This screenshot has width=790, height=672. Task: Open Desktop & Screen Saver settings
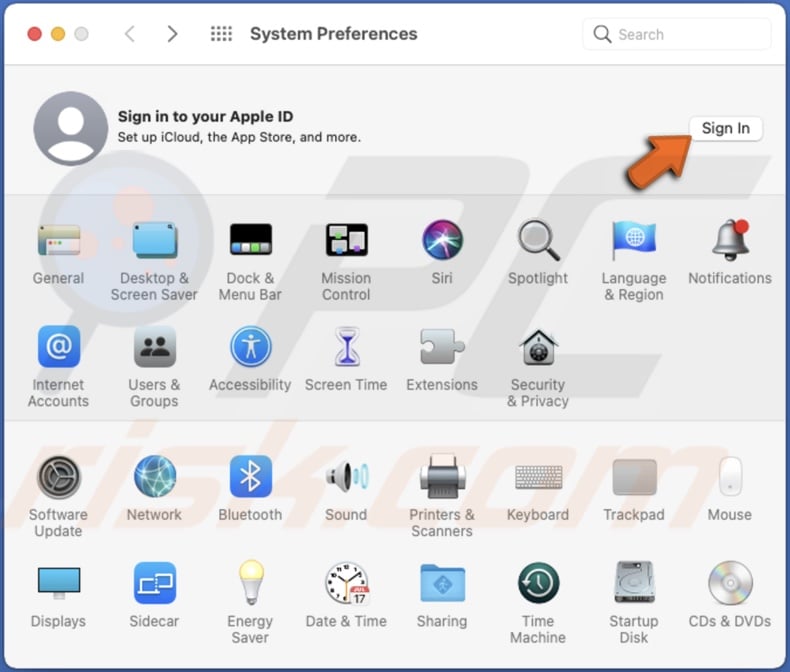(x=154, y=240)
